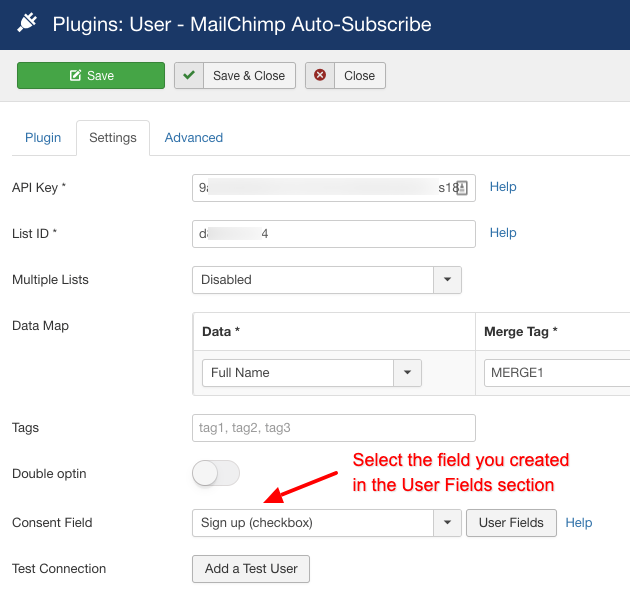Click the Consent Field dropdown arrow
Viewport: 630px width, 600px height.
coord(448,523)
